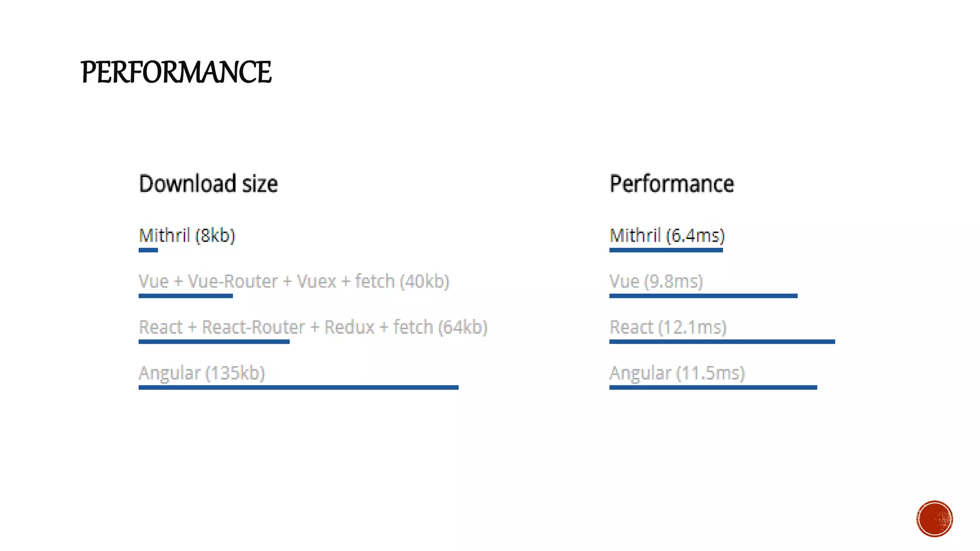
Task: Click the blue bar under Vue (9.8ms)
Action: [x=703, y=296]
